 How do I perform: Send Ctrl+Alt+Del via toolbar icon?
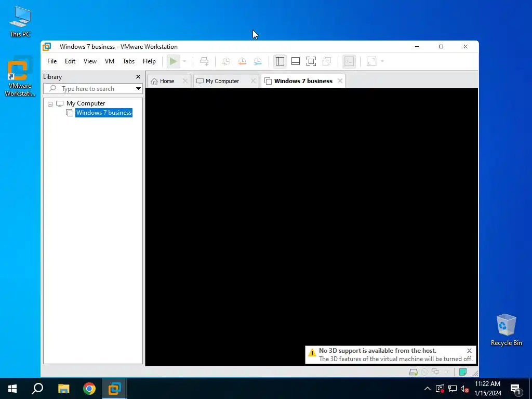coord(204,61)
